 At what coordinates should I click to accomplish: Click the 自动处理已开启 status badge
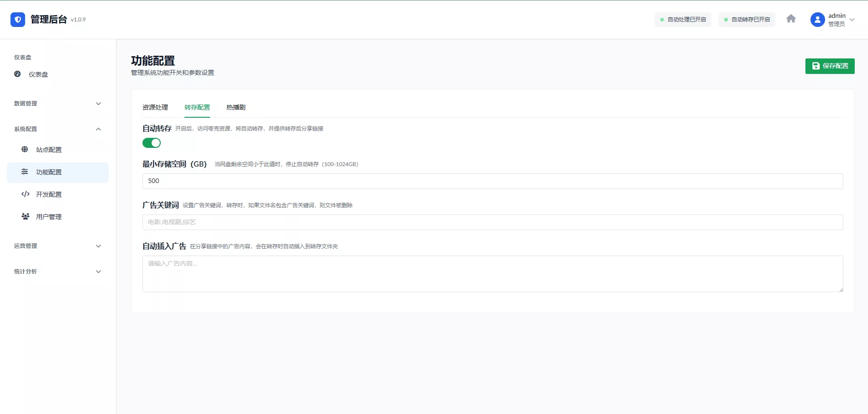(x=683, y=20)
